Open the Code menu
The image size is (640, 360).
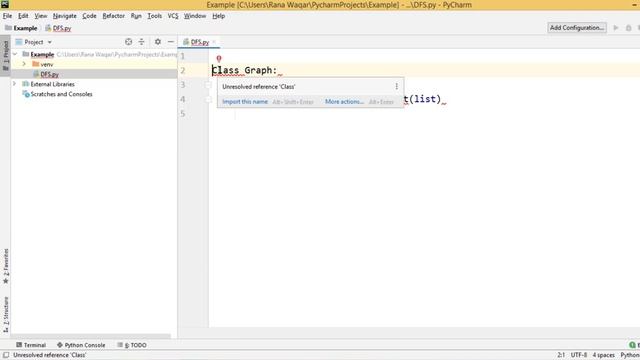(x=89, y=16)
